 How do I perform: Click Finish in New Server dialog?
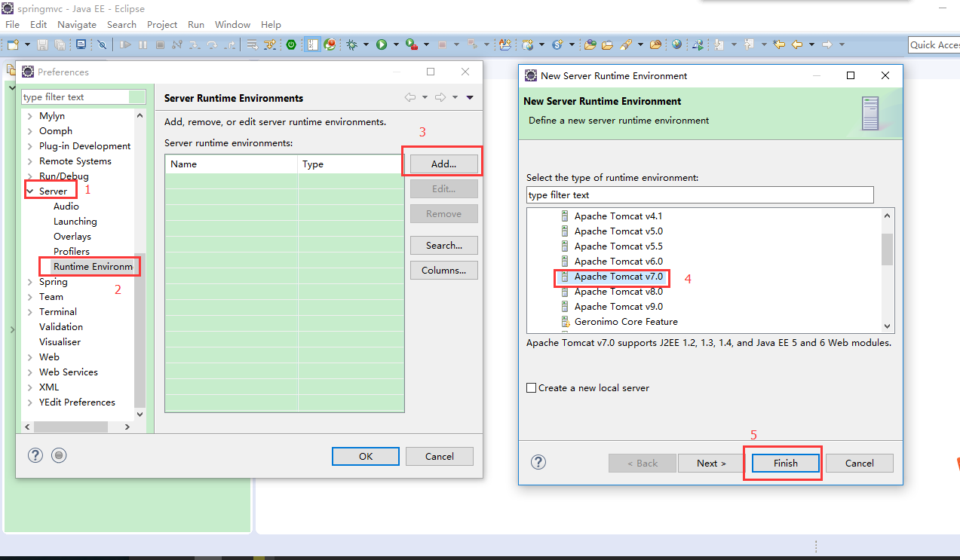785,463
